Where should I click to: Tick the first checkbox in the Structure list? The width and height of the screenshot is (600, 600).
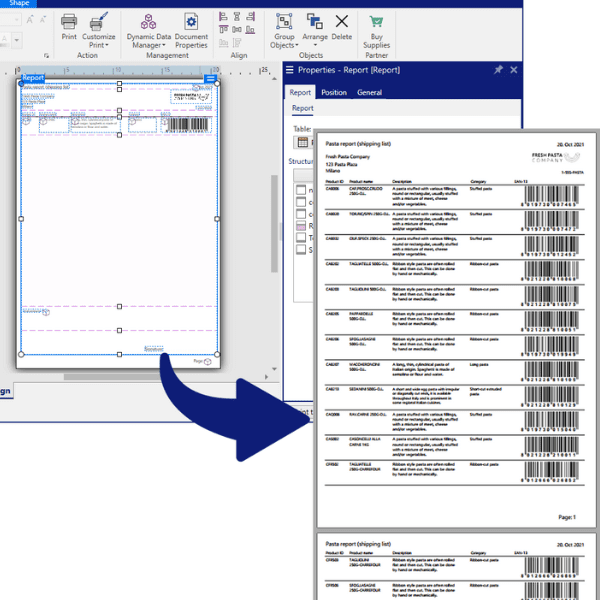click(x=301, y=189)
